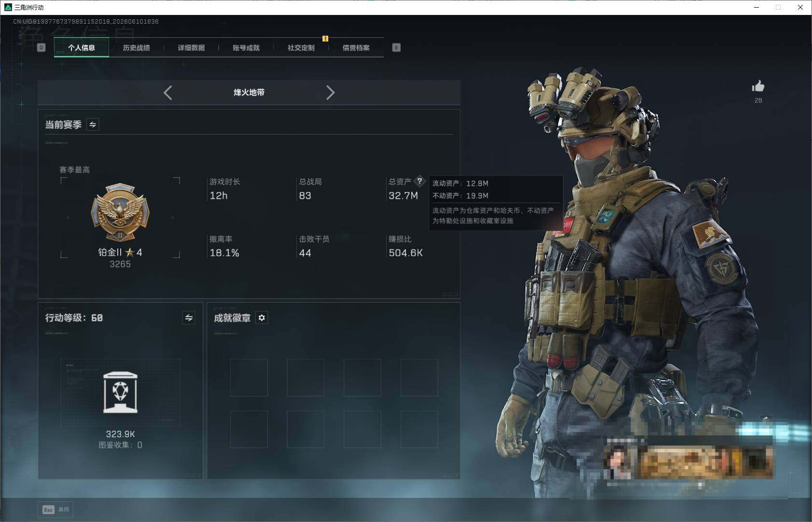Toggle the 行动等级 swap icon

coord(189,317)
